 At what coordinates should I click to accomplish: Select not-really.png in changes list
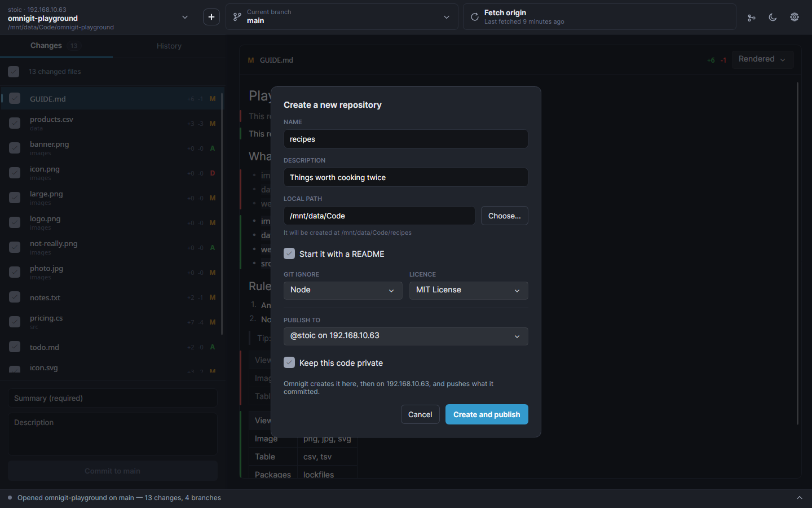pos(113,247)
